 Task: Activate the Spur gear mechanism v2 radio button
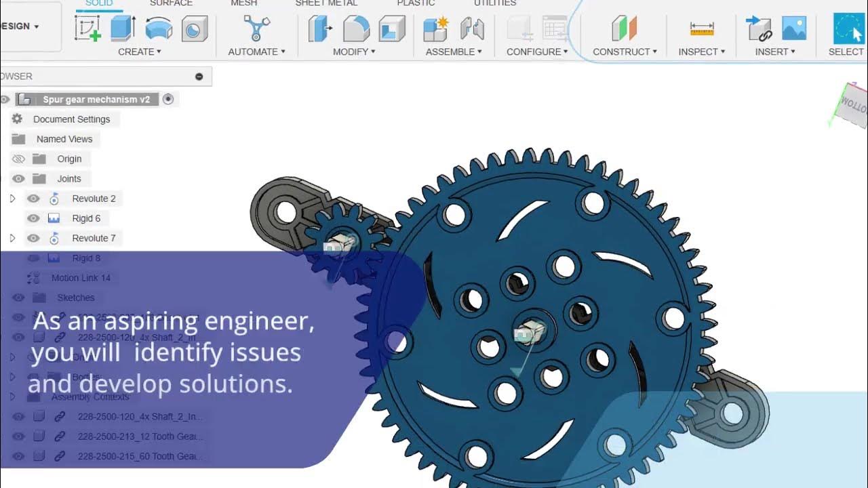168,99
